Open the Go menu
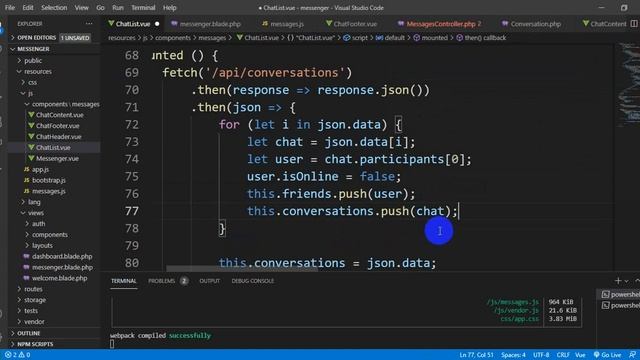The height and width of the screenshot is (360, 640). point(100,8)
